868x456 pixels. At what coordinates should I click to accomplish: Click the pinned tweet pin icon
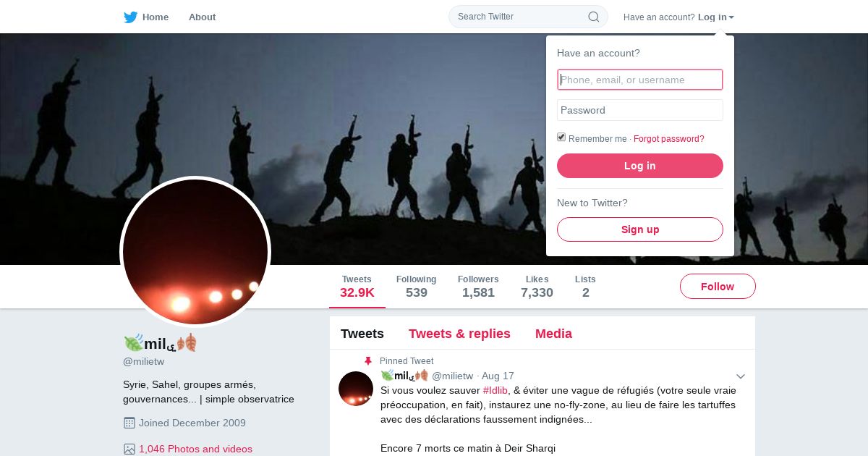tap(368, 361)
